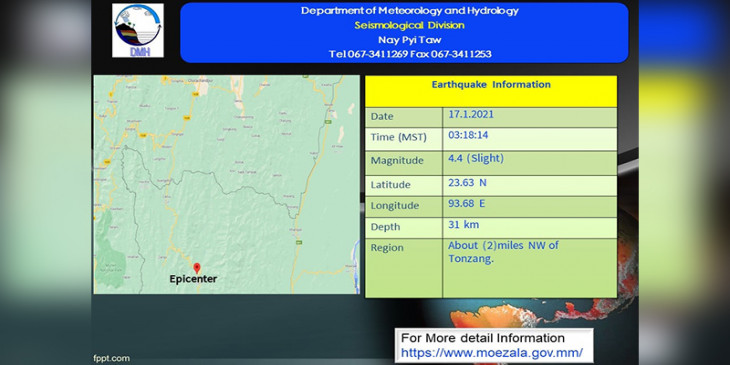
Task: Click the latitude value 23.63 N
Action: (x=467, y=182)
